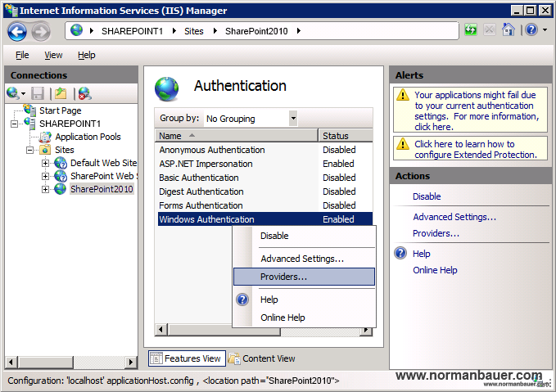Switch to the Features View tab
556x392 pixels.
(187, 358)
